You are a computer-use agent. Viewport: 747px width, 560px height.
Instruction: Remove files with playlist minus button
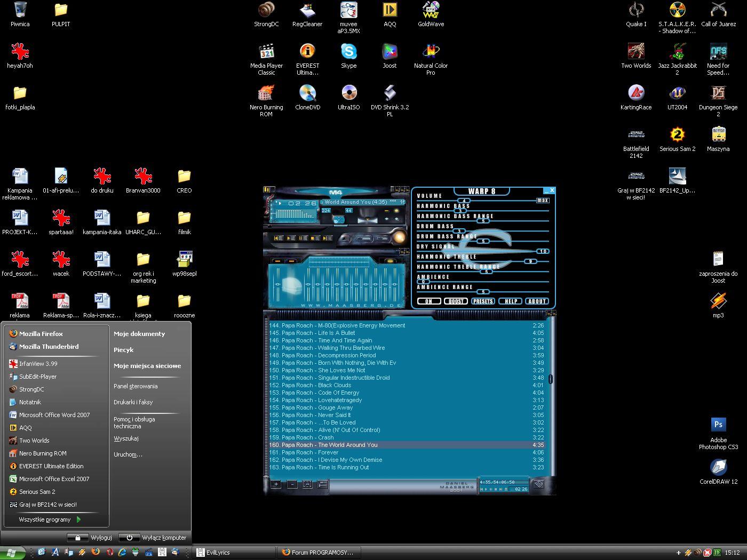(x=292, y=484)
